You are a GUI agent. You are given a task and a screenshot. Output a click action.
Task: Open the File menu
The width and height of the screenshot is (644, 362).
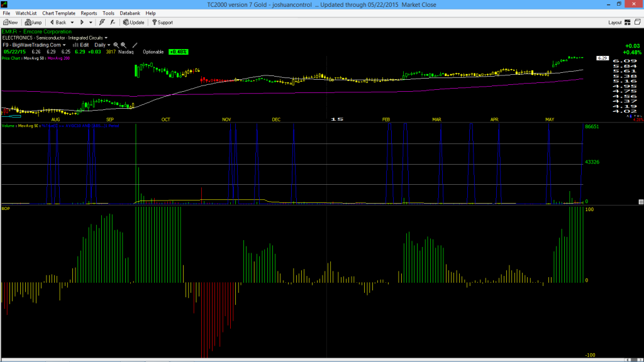coord(6,13)
